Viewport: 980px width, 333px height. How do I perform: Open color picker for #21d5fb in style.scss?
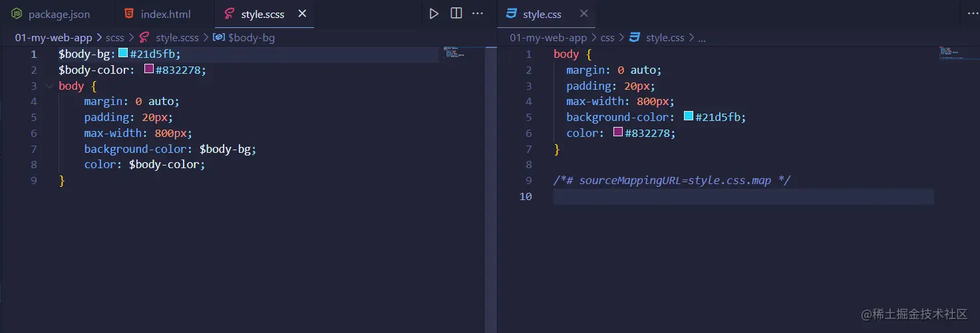[x=122, y=53]
